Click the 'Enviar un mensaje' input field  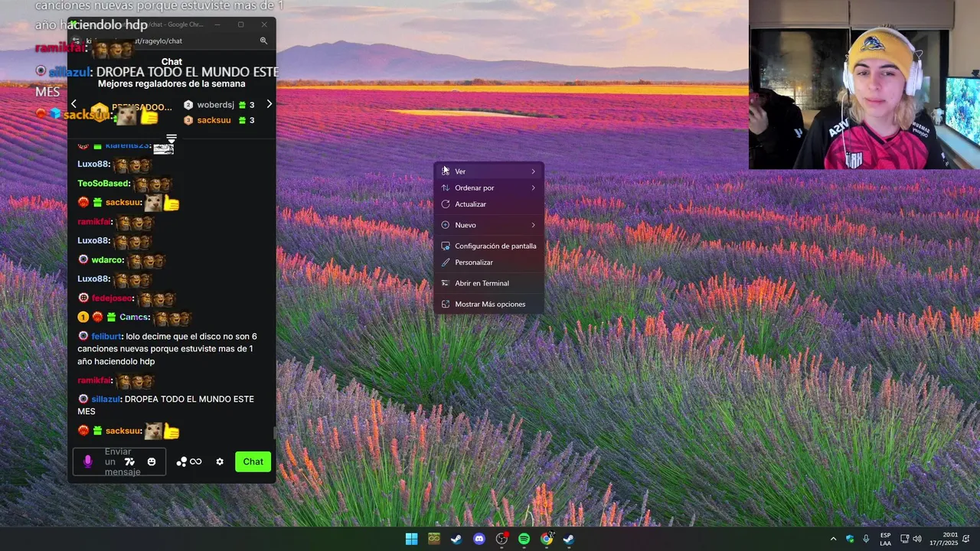[119, 461]
